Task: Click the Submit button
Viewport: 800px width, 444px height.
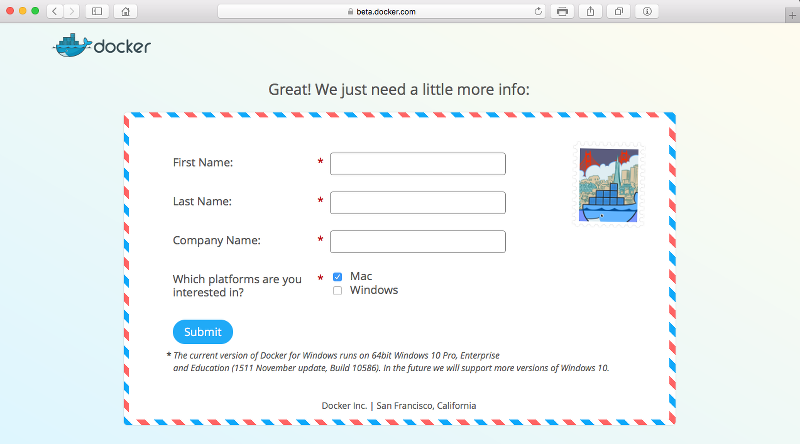Action: point(203,332)
